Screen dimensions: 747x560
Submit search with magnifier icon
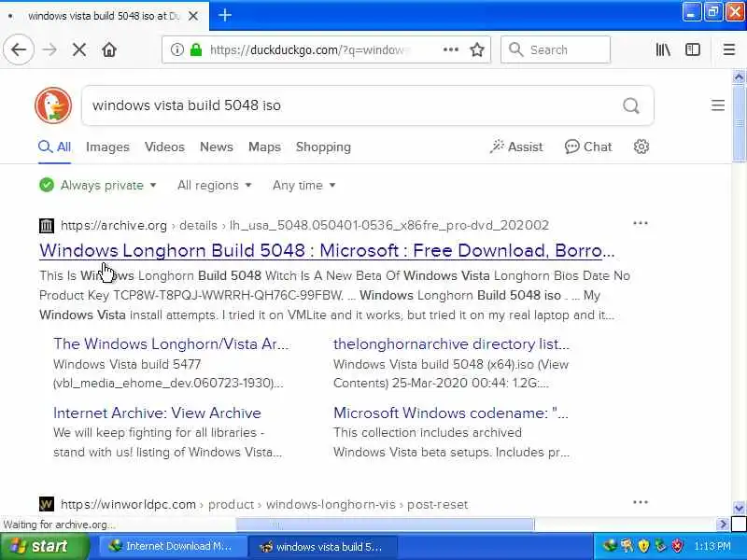631,105
